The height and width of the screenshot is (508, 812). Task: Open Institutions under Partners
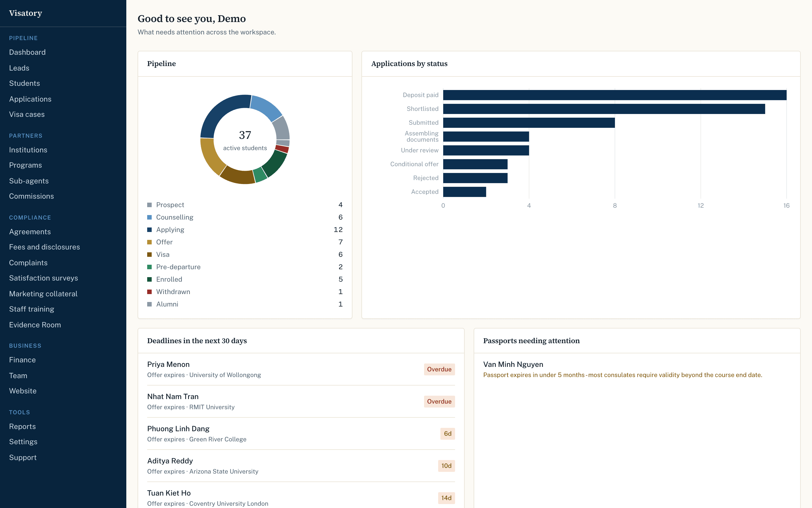28,150
